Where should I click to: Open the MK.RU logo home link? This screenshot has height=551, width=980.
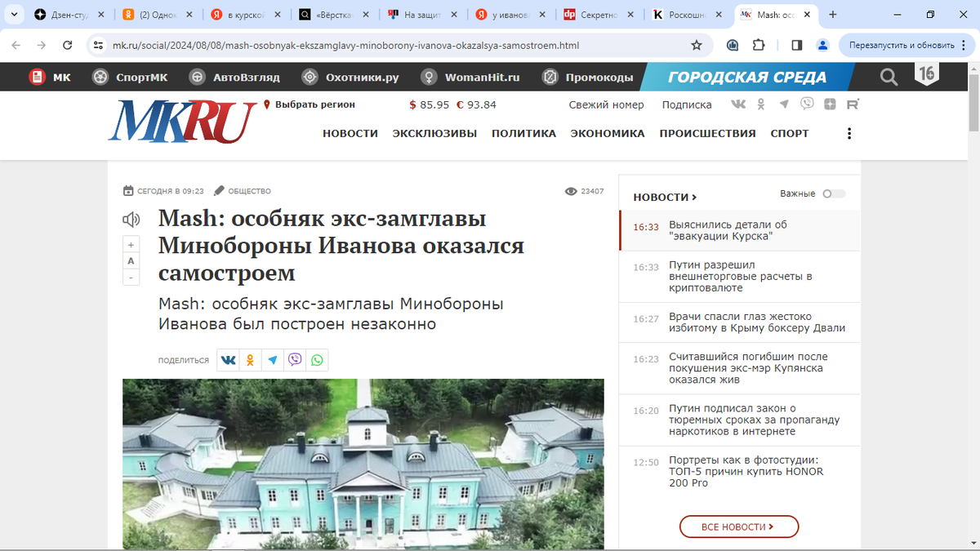(183, 121)
